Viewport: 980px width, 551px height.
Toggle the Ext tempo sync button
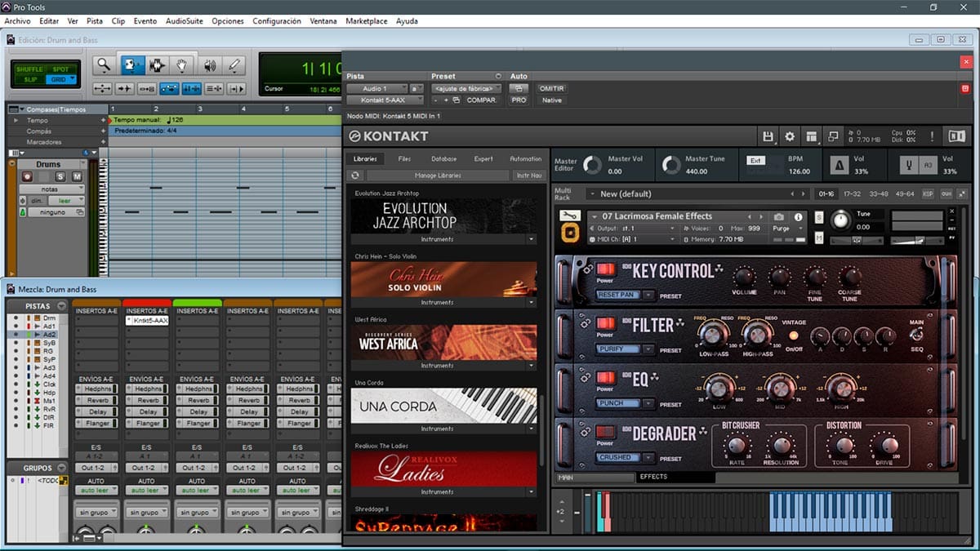click(755, 161)
